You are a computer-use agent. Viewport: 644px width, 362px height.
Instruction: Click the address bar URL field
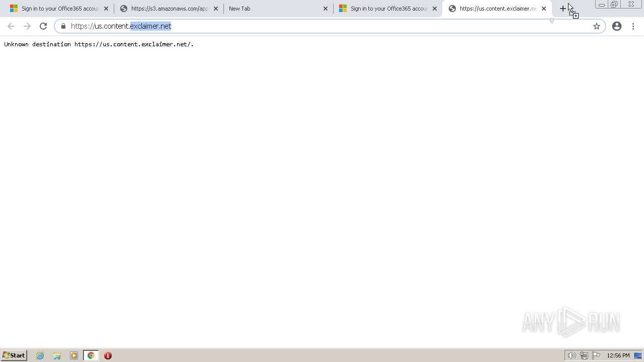(x=330, y=26)
